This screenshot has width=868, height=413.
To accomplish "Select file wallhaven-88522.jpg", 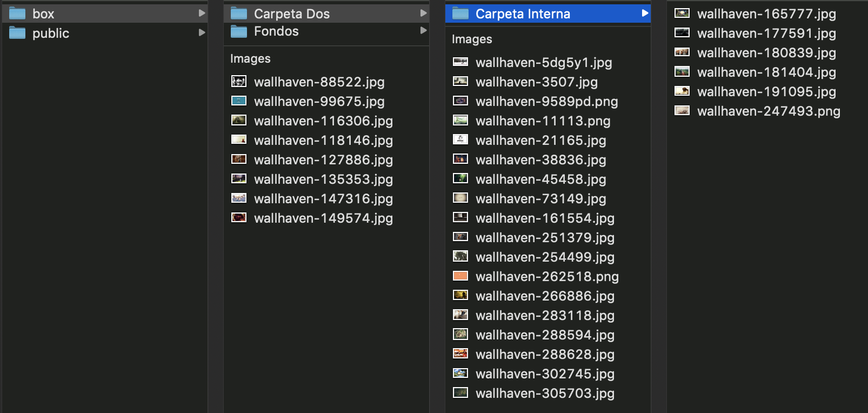I will pyautogui.click(x=319, y=82).
